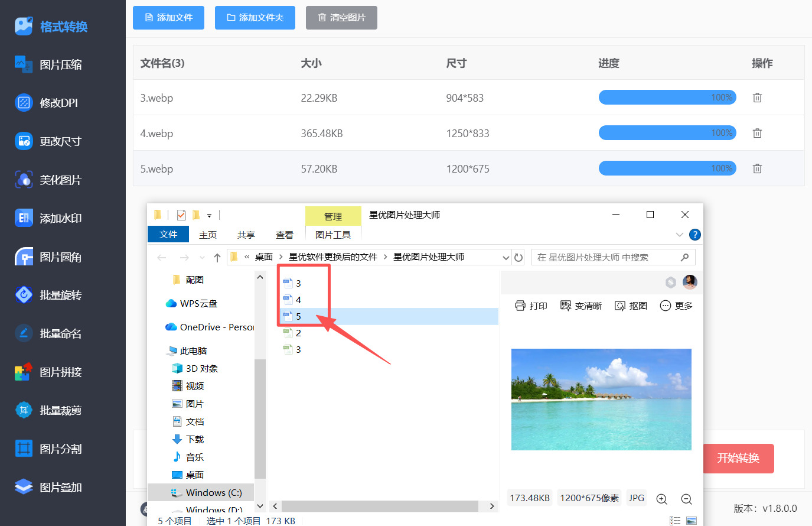Select WPS云盘 in the navigation tree
812x526 pixels.
(192, 303)
